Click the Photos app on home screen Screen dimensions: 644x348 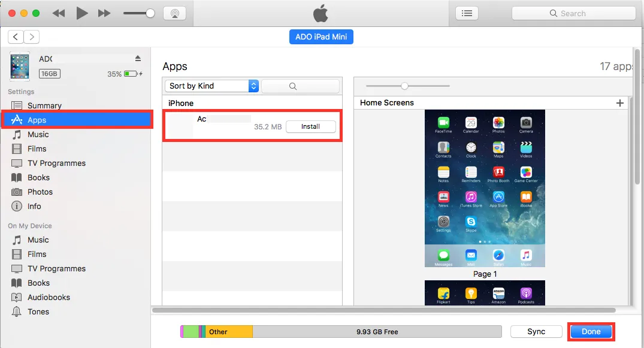tap(498, 122)
